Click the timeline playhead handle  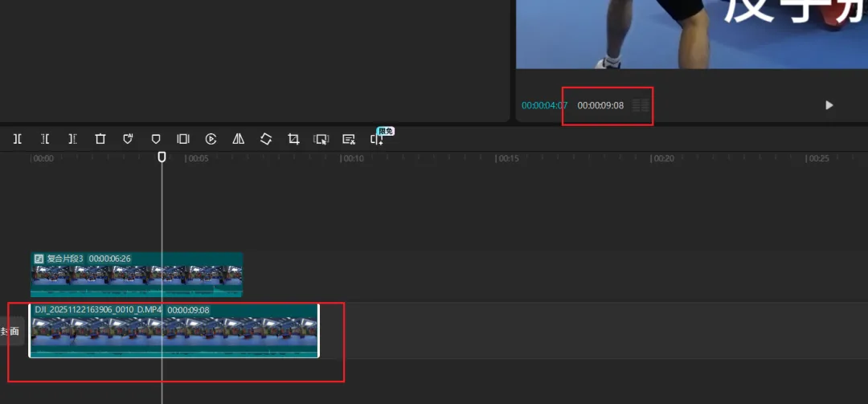[162, 157]
